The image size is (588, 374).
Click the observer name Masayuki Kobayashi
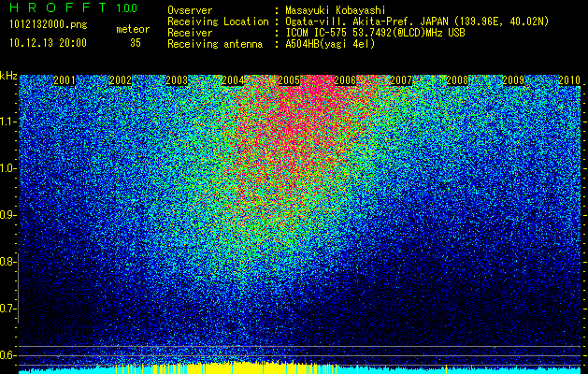(x=336, y=11)
